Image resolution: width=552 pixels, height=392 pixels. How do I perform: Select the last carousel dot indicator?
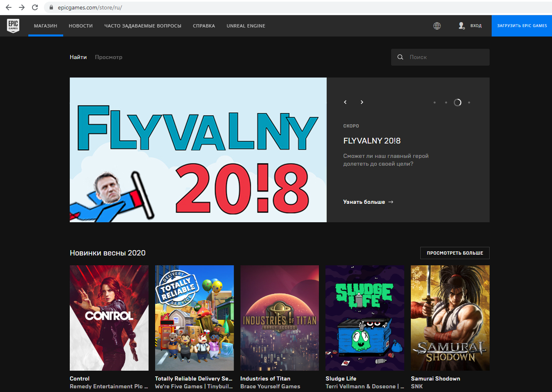point(469,103)
